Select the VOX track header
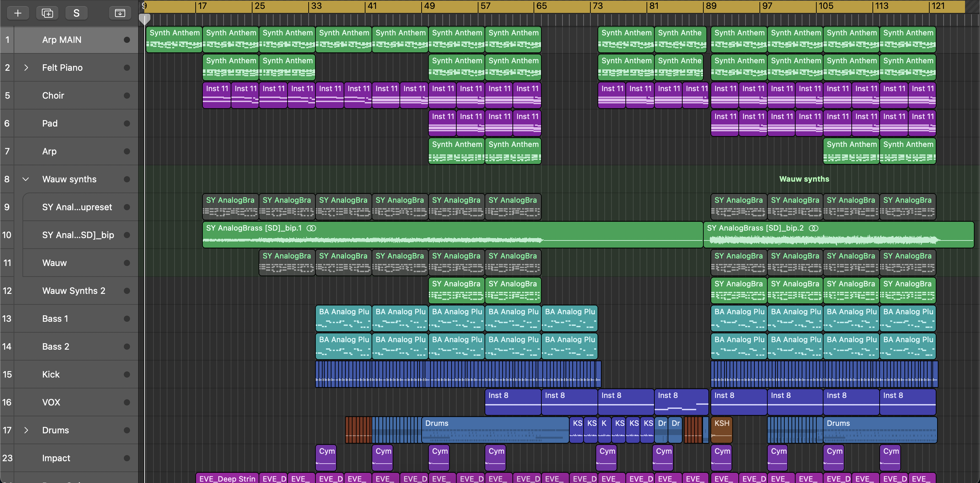The image size is (980, 483). pos(51,402)
